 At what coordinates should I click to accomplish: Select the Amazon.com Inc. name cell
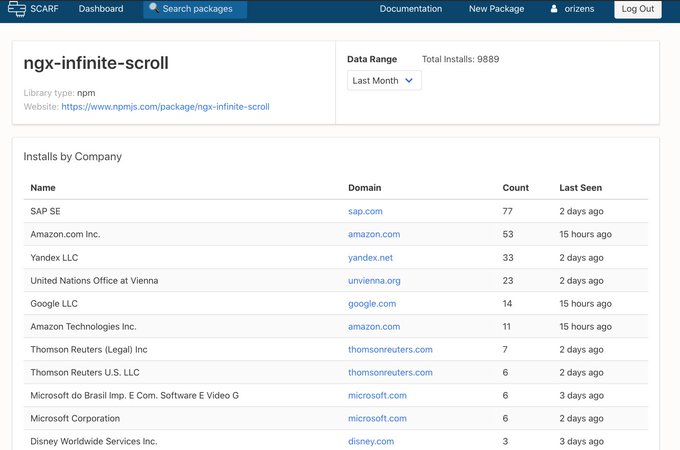point(65,234)
